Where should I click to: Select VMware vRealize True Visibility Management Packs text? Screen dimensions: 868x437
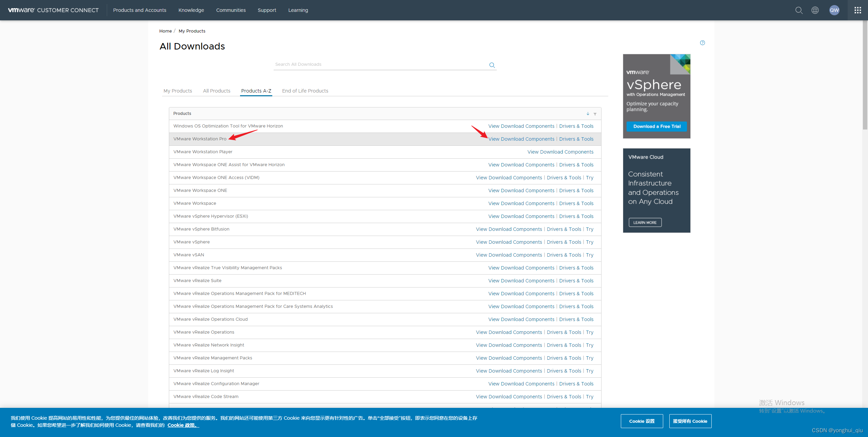(x=228, y=268)
